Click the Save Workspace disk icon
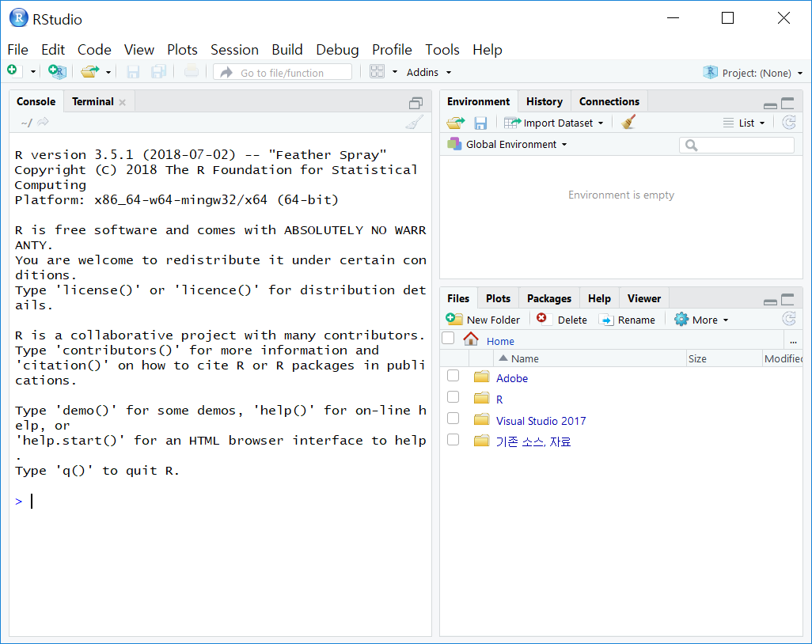The height and width of the screenshot is (644, 812). pos(480,123)
